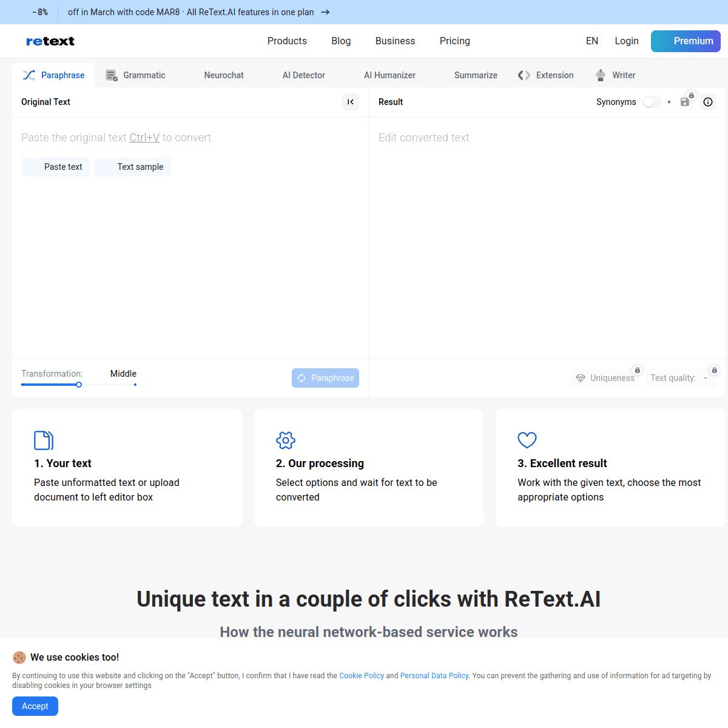Click the Writer pen nib icon
The width and height of the screenshot is (728, 728).
tap(601, 75)
